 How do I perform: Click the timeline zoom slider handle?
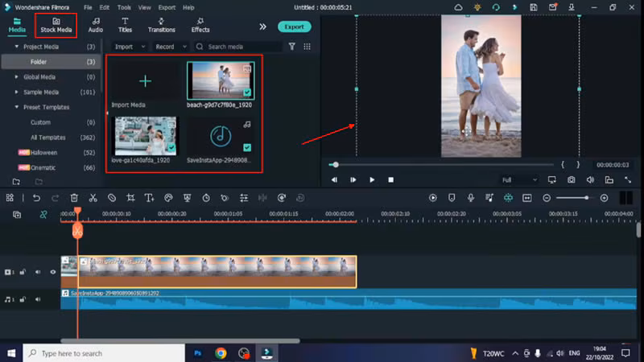(587, 198)
